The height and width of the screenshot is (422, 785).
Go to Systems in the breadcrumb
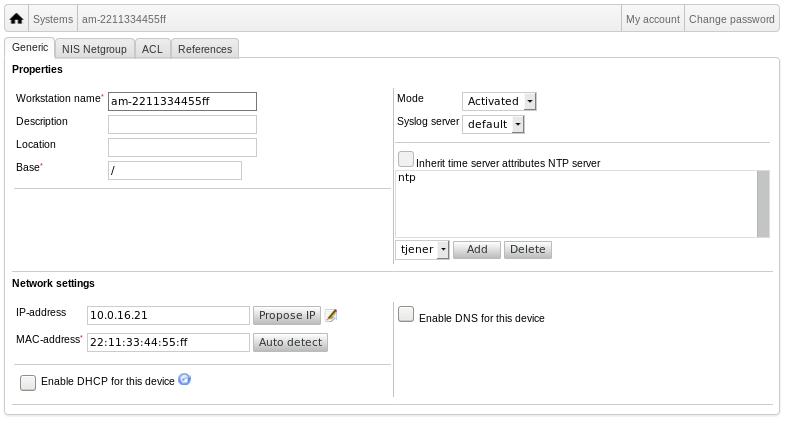[52, 19]
